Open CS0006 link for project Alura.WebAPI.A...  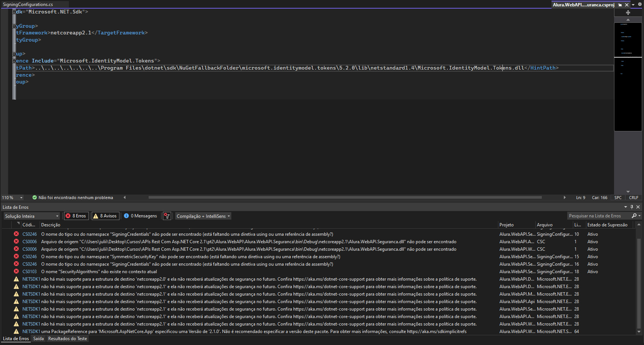[30, 242]
